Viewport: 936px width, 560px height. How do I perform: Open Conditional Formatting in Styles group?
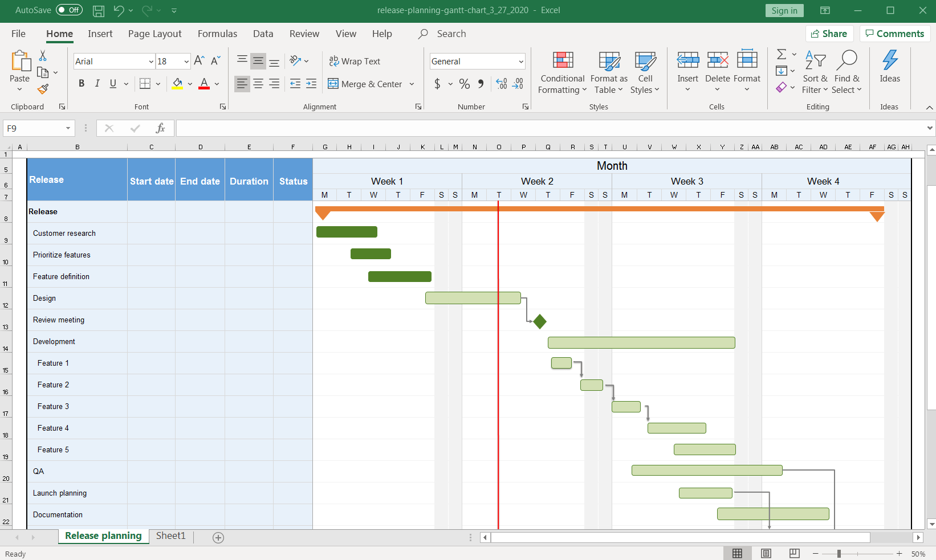pyautogui.click(x=562, y=72)
